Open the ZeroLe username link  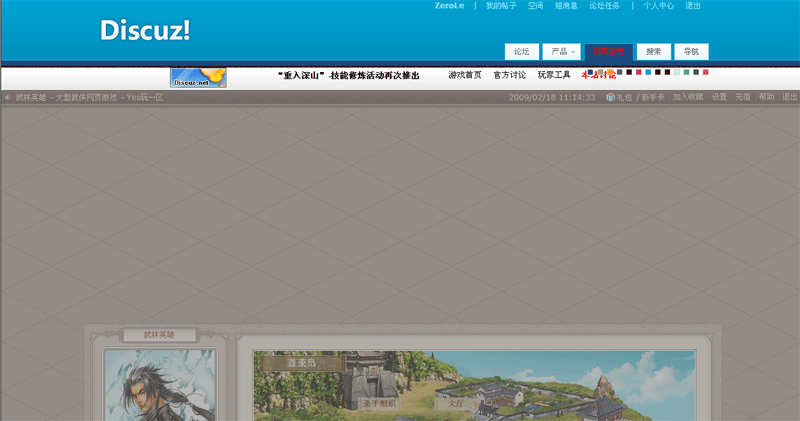pyautogui.click(x=449, y=6)
